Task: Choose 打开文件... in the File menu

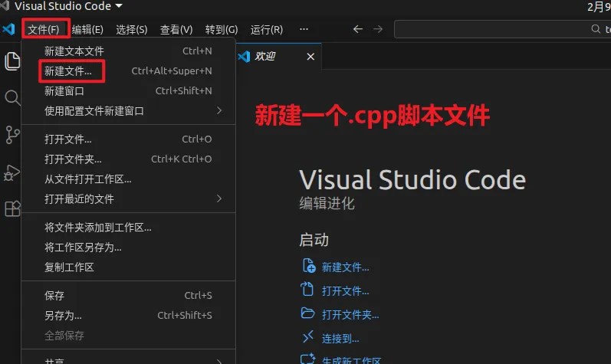Action: tap(129, 139)
